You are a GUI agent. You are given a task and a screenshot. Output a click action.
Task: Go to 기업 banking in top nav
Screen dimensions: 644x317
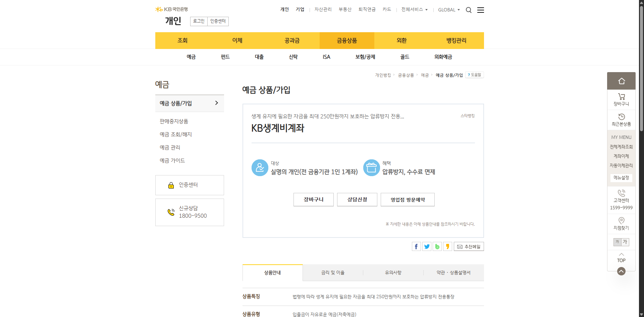click(300, 9)
